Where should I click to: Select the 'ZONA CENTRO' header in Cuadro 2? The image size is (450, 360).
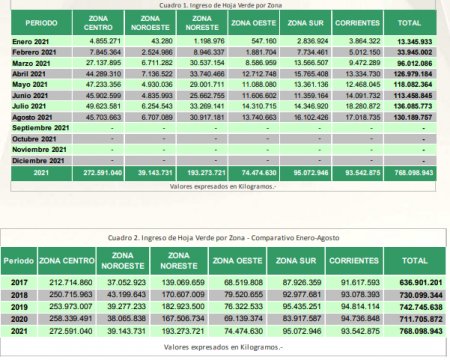point(67,261)
